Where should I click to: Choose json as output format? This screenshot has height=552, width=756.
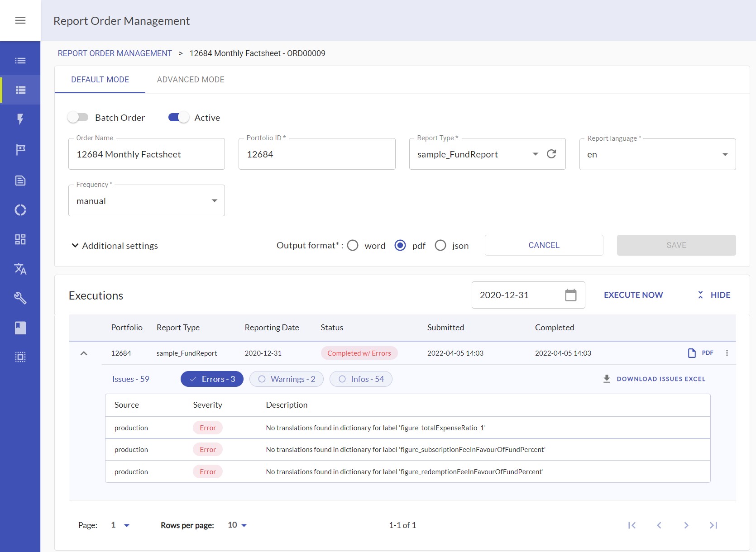pos(440,245)
